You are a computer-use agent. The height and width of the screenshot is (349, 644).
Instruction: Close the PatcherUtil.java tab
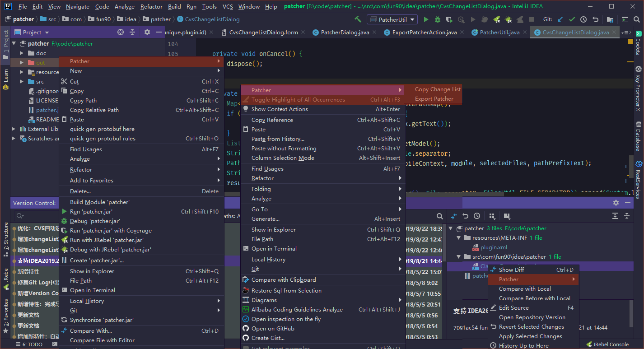tap(525, 33)
